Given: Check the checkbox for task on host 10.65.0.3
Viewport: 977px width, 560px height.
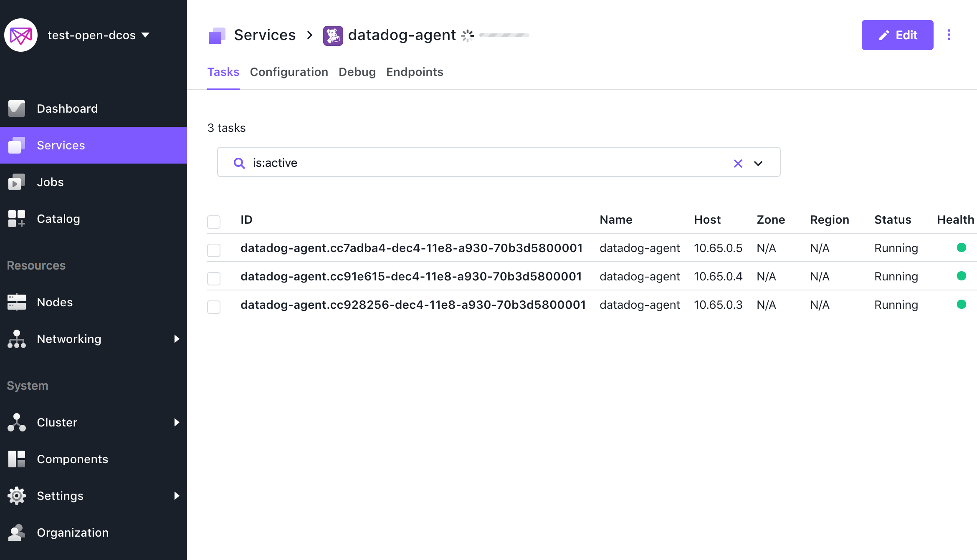Looking at the screenshot, I should 213,307.
